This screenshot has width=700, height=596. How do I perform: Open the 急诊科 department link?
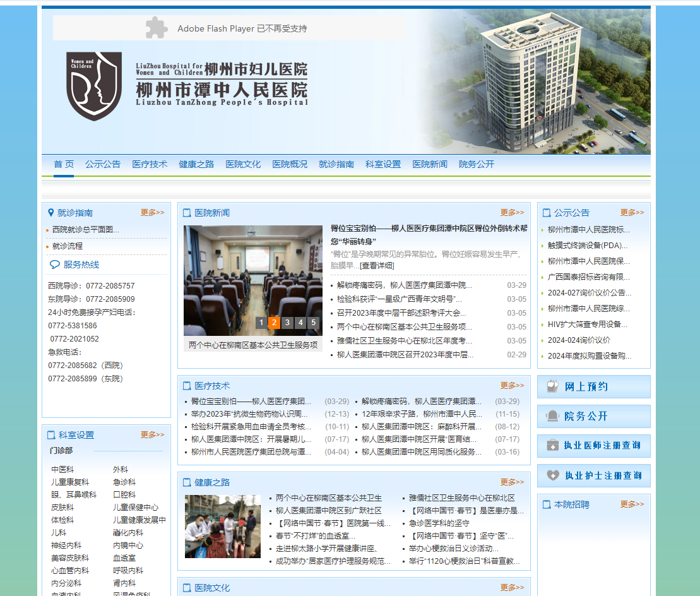pyautogui.click(x=124, y=482)
